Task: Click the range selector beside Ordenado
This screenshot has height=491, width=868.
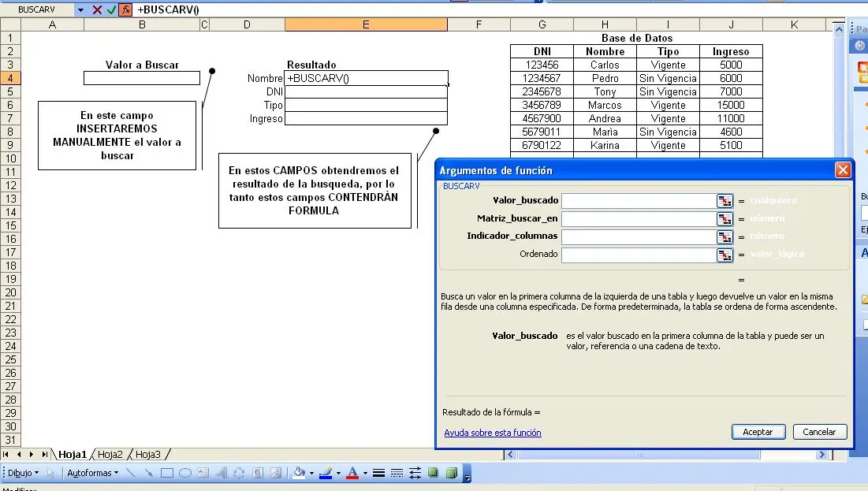Action: [725, 255]
